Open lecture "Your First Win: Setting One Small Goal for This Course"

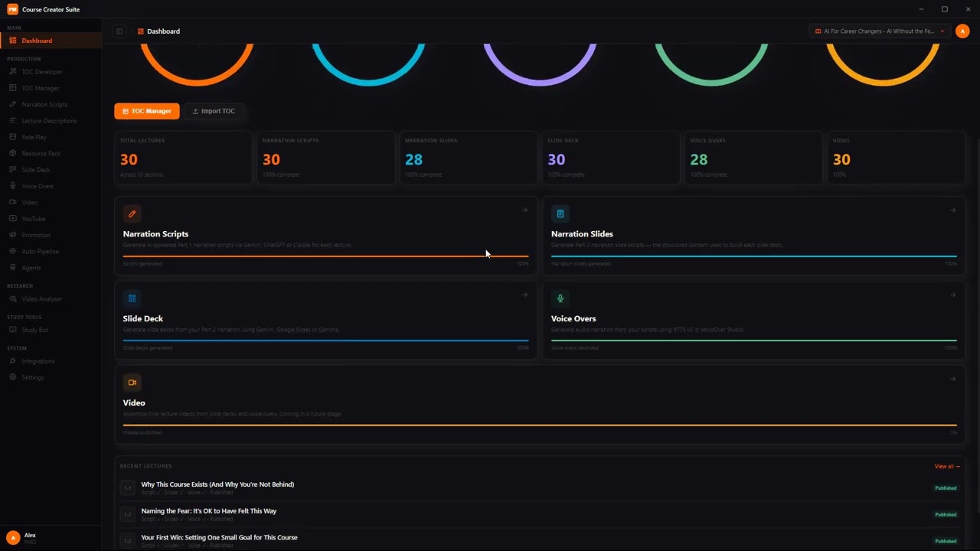[x=220, y=537]
